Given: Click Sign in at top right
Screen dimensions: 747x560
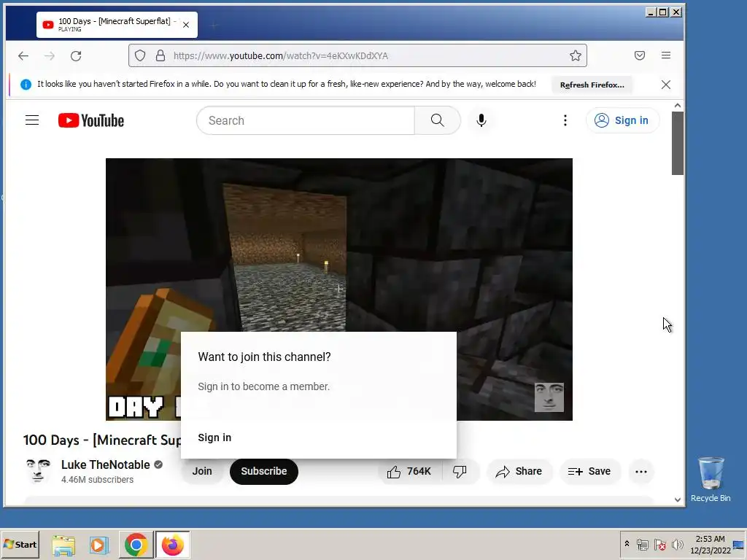Looking at the screenshot, I should [622, 120].
